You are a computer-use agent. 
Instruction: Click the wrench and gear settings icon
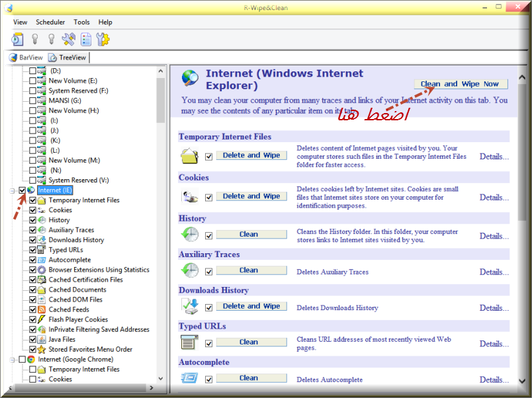tap(103, 39)
